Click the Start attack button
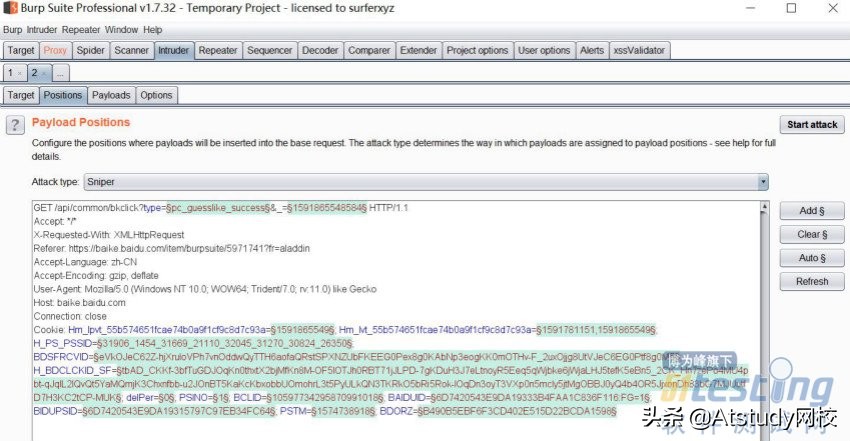Image resolution: width=850 pixels, height=441 pixels. click(812, 125)
